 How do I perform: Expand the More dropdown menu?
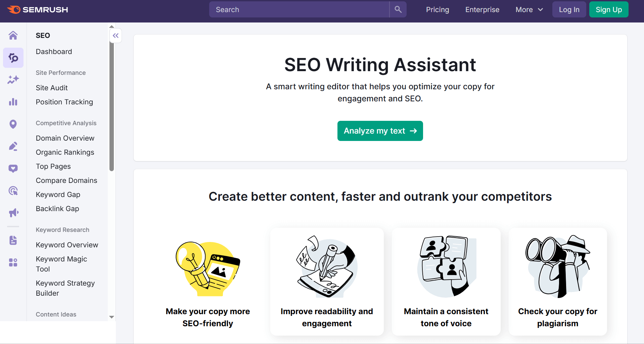[529, 10]
